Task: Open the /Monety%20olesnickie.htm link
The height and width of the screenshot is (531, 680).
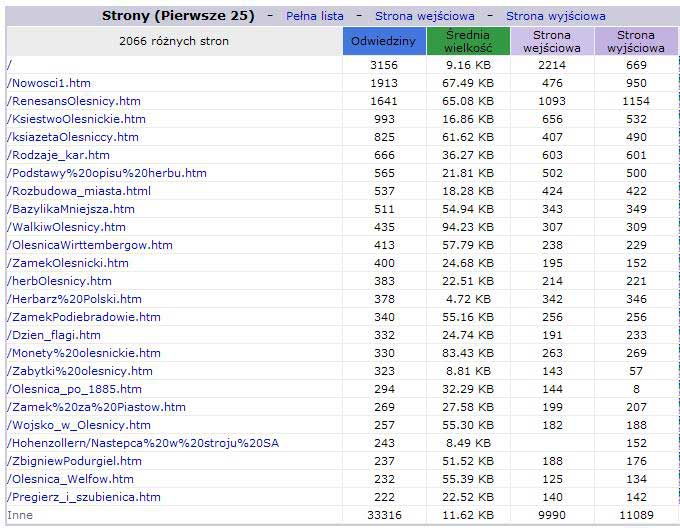Action: pyautogui.click(x=83, y=353)
